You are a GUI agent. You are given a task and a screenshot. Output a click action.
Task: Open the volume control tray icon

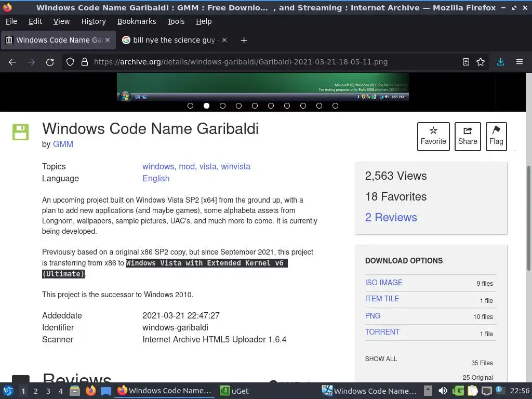(443, 391)
